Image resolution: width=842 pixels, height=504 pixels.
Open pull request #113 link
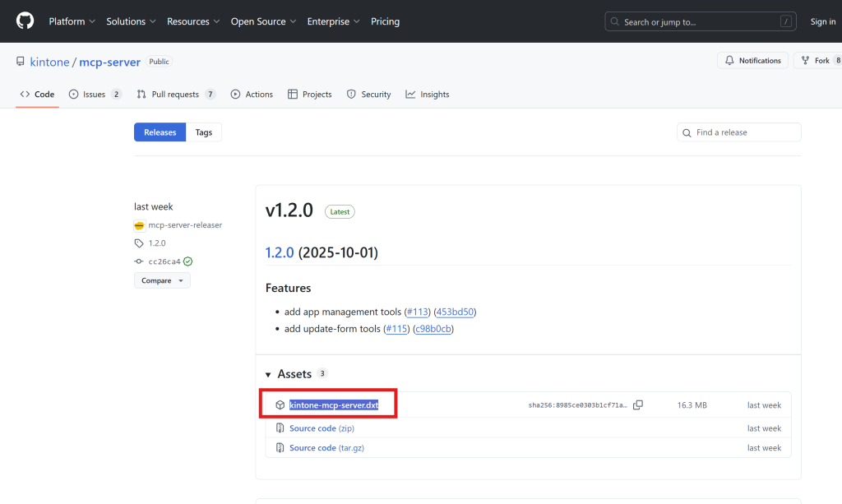pyautogui.click(x=415, y=312)
